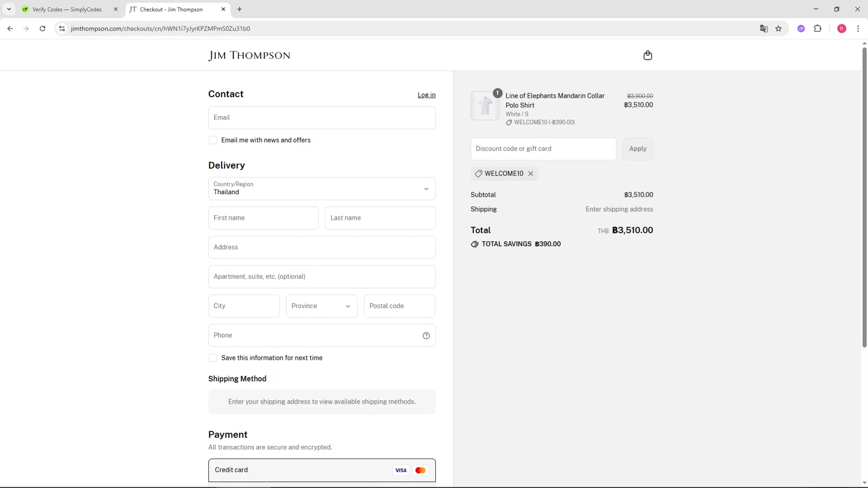Viewport: 868px width, 488px height.
Task: Switch to the Verify Codes SimplyCodes tab
Action: [x=67, y=9]
